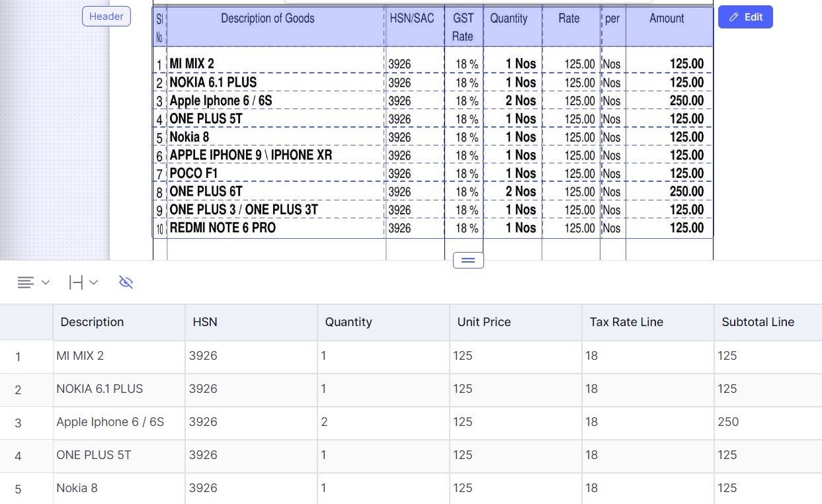Click row number 3 in the table

click(x=18, y=423)
